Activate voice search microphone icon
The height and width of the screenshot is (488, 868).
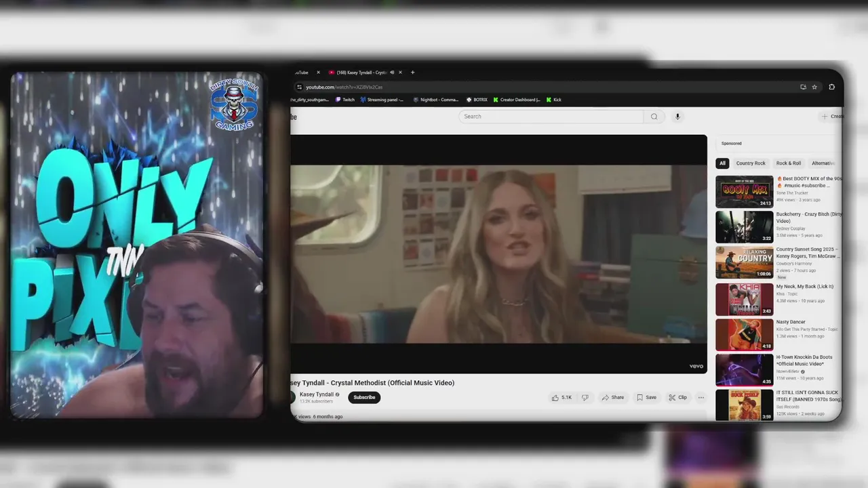(677, 117)
